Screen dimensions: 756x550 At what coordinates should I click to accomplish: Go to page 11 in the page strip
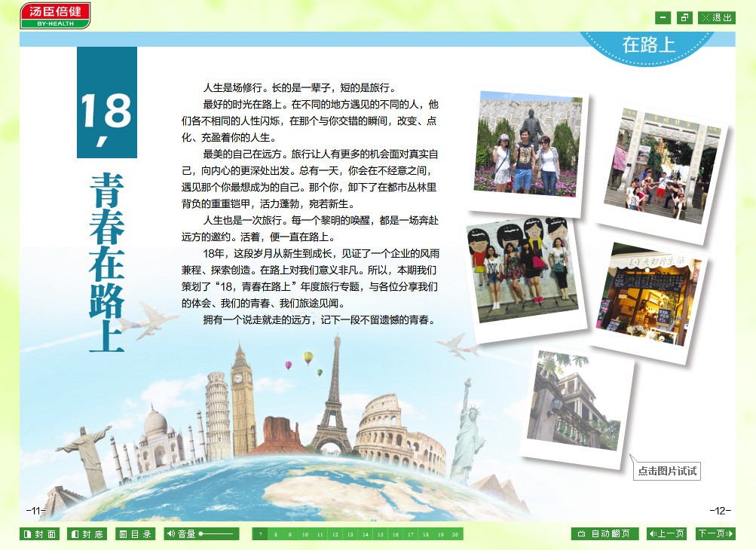pos(320,534)
